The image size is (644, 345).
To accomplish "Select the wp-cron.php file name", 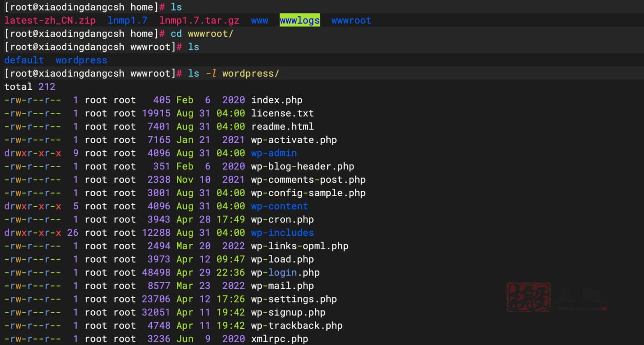I will 283,219.
